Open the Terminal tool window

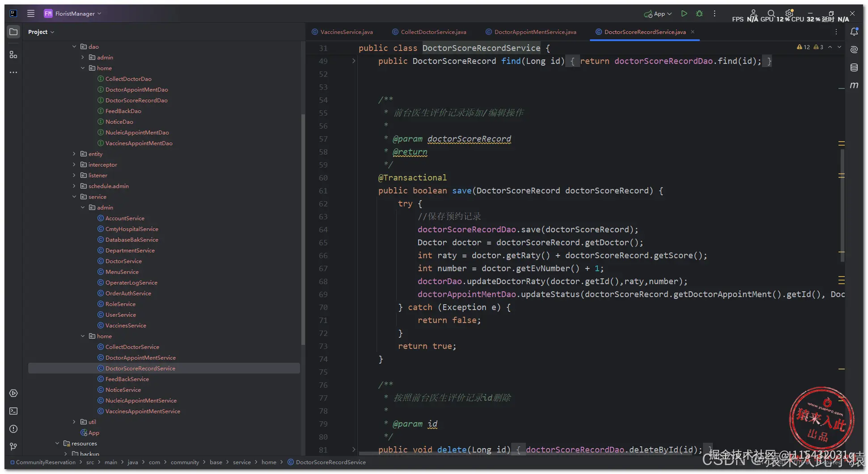[13, 411]
